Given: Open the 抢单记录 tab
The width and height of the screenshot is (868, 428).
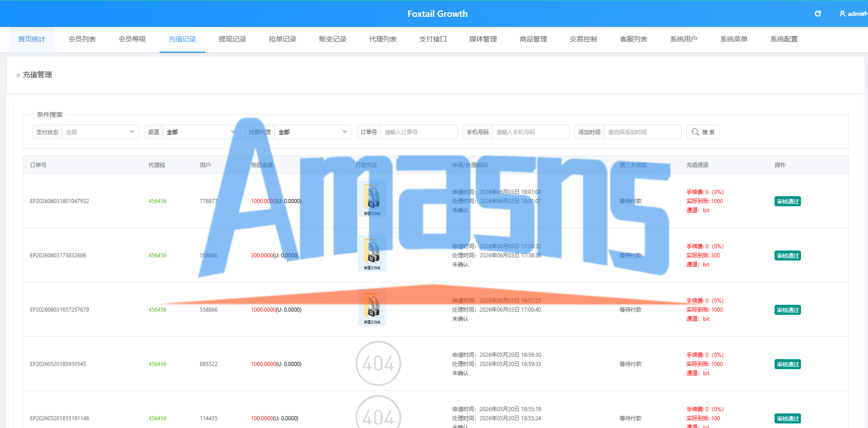Looking at the screenshot, I should [x=283, y=39].
